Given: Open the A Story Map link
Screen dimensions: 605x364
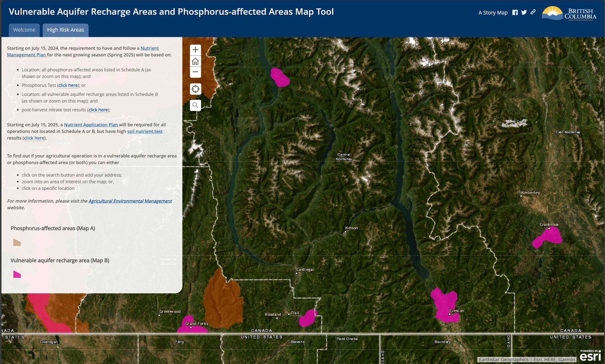Looking at the screenshot, I should [x=493, y=12].
